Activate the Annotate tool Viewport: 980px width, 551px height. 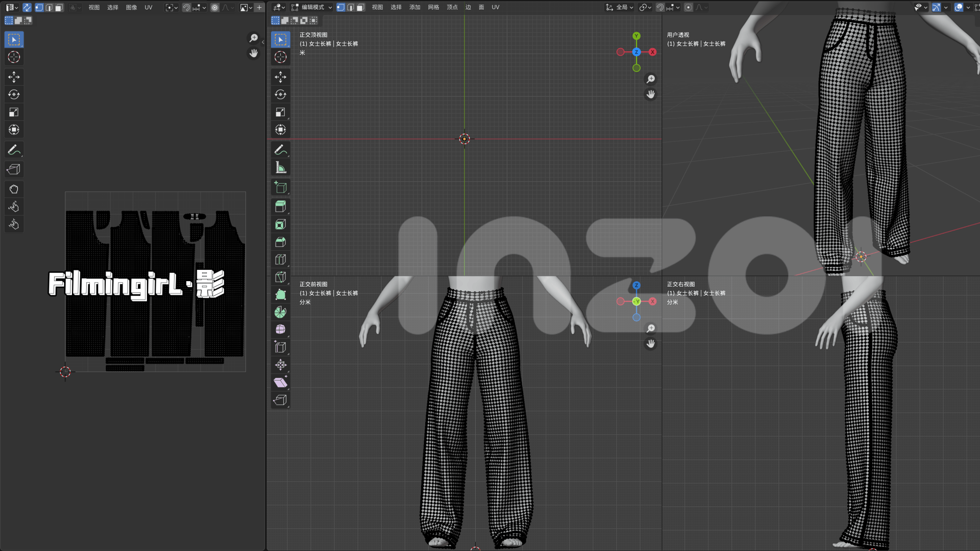click(280, 149)
